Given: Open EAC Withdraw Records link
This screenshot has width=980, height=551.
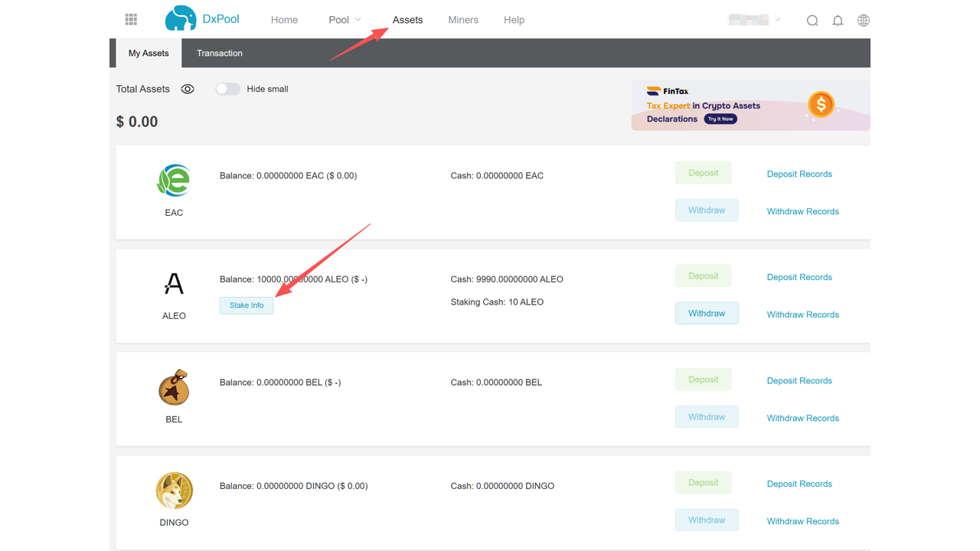Looking at the screenshot, I should tap(803, 211).
